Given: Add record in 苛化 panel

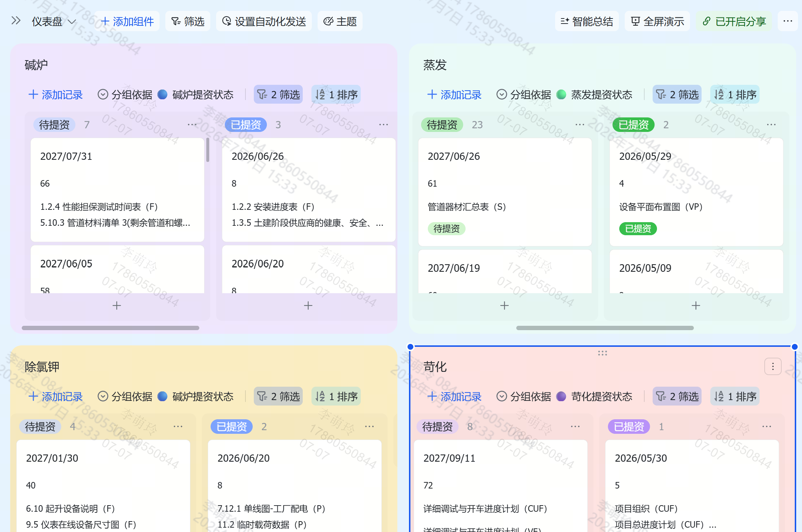Looking at the screenshot, I should (454, 396).
